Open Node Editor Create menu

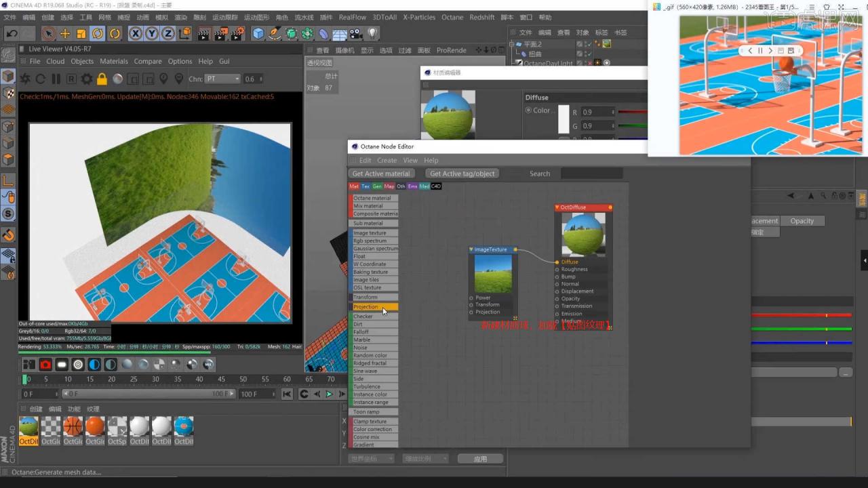[x=387, y=161]
